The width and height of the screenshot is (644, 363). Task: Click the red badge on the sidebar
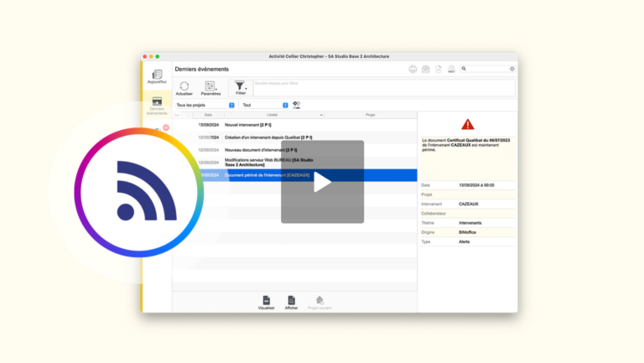pyautogui.click(x=166, y=127)
